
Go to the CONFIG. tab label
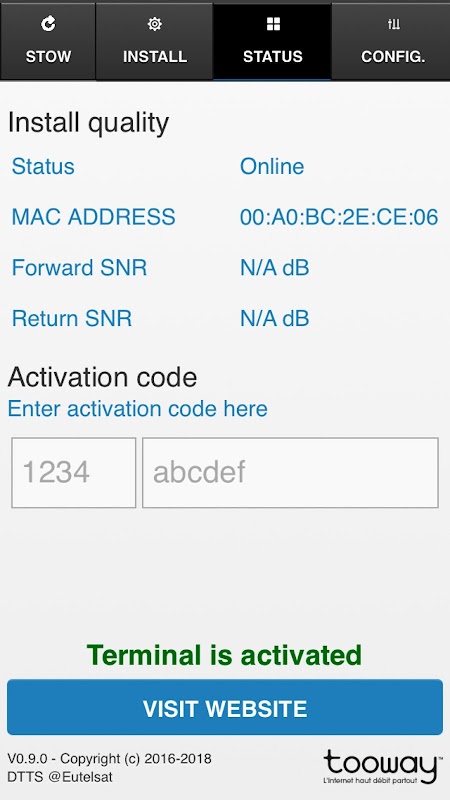pos(393,56)
